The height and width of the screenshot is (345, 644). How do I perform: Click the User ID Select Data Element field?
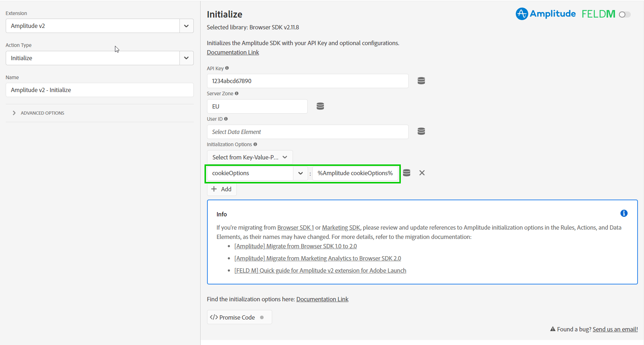tap(308, 132)
